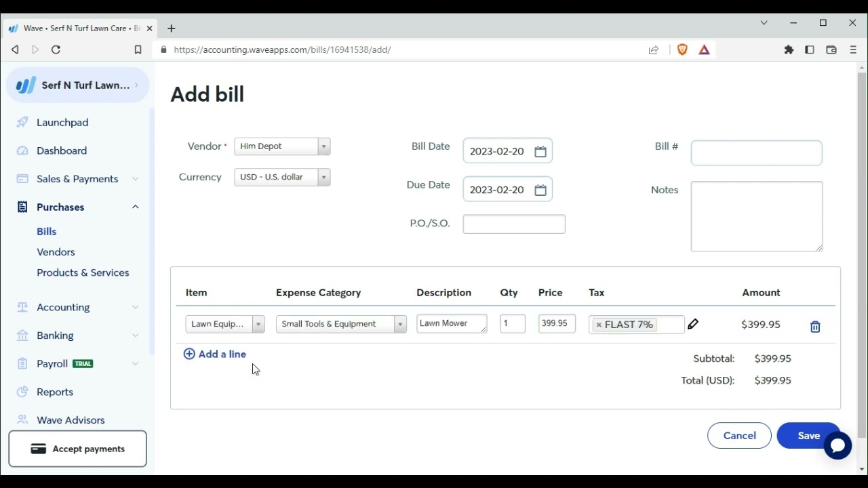Remove FLAST 7% tax tag
The height and width of the screenshot is (488, 868).
[599, 325]
